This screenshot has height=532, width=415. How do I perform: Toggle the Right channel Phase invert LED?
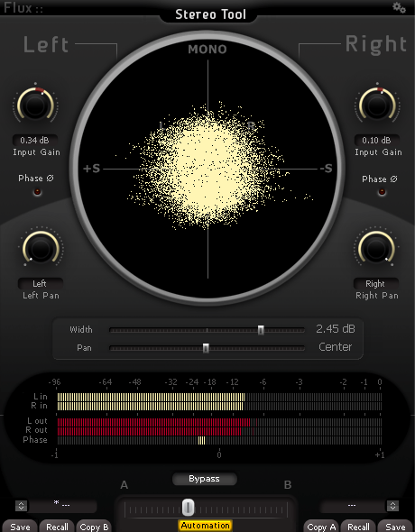pos(383,192)
